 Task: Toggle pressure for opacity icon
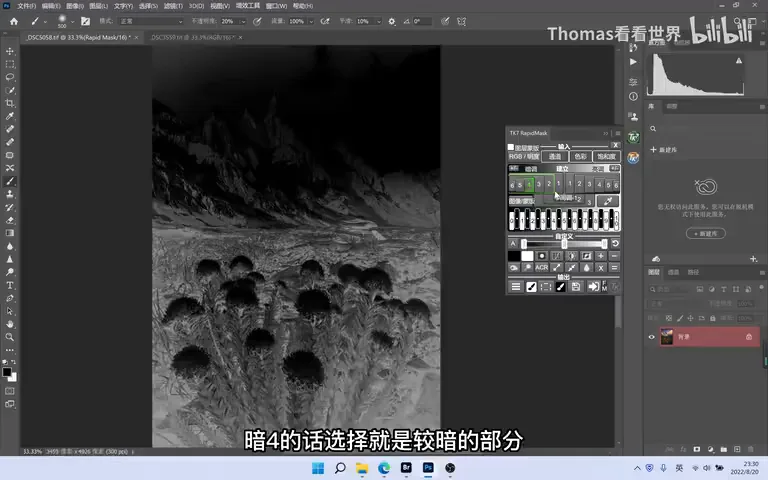coord(257,22)
